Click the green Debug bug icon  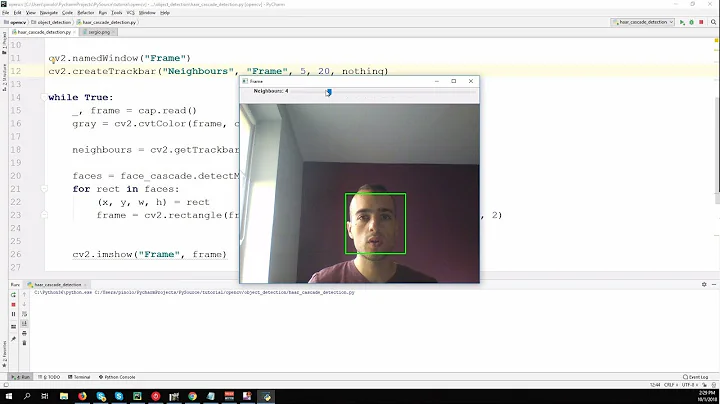point(691,22)
